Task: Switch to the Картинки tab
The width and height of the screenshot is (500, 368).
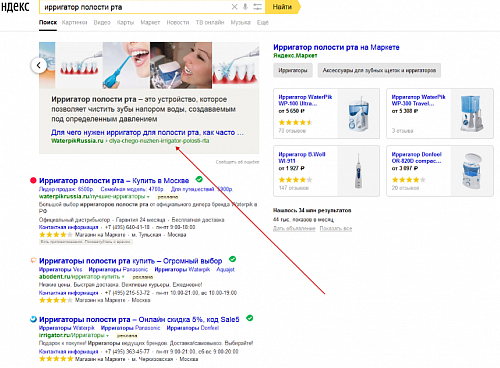Action: [74, 22]
